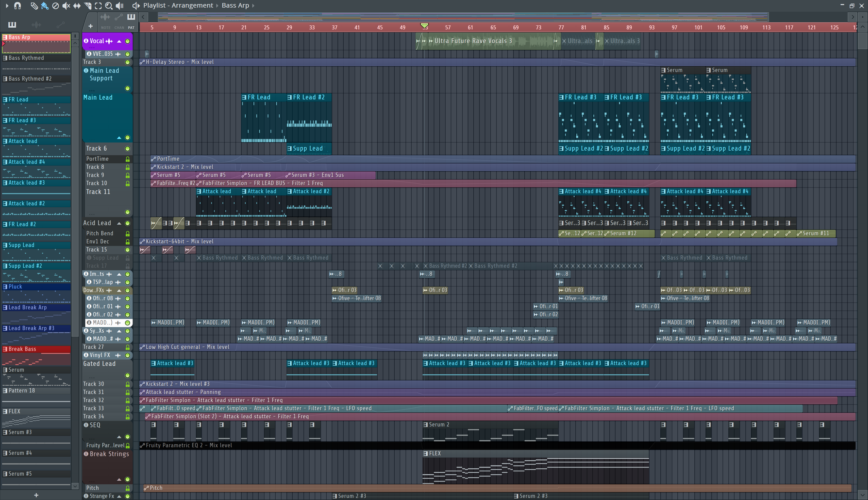This screenshot has width=868, height=500.
Task: Toggle mute LED of highlighted MADD track
Action: [x=128, y=323]
